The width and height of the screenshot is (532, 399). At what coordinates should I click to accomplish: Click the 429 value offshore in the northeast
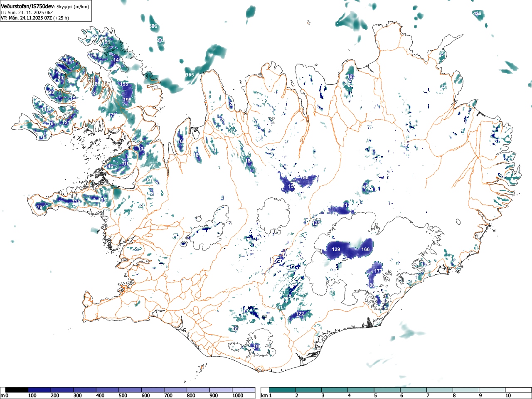pos(477,14)
